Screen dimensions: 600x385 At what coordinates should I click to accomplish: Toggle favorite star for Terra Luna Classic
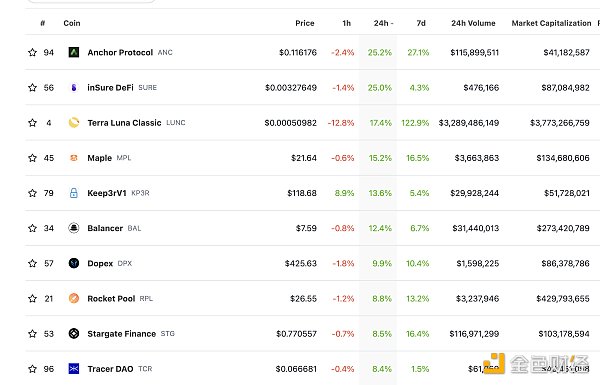pos(33,122)
